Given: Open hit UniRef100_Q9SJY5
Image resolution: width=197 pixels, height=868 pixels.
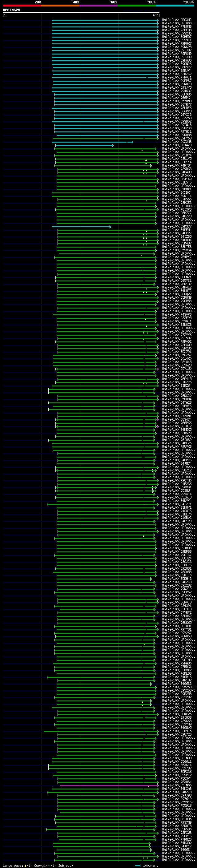Looking at the screenshot, I should [177, 88].
